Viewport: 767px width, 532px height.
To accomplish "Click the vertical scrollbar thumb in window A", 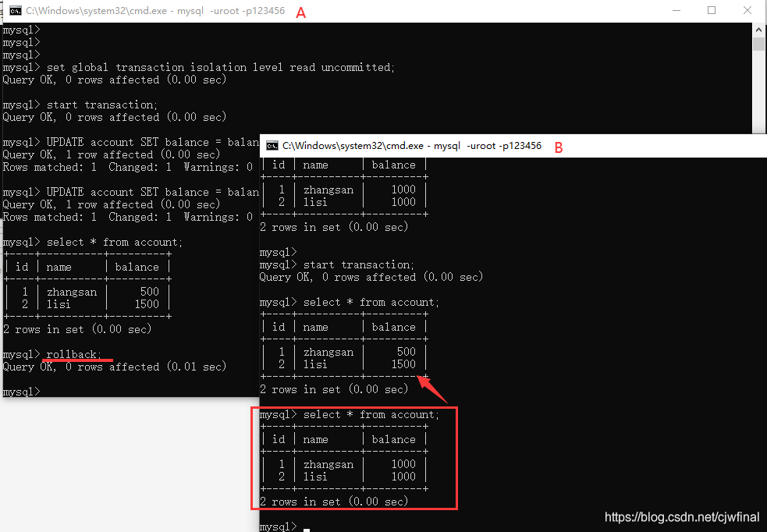I will 758,44.
